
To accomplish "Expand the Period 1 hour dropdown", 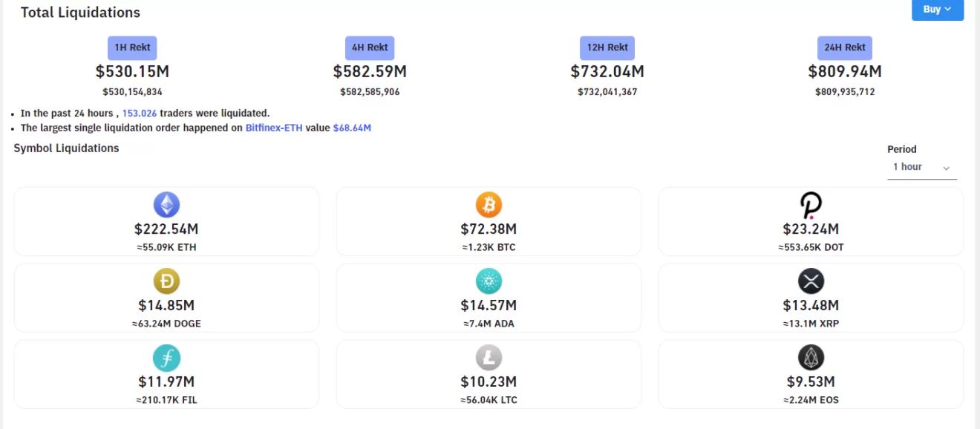I will (921, 168).
